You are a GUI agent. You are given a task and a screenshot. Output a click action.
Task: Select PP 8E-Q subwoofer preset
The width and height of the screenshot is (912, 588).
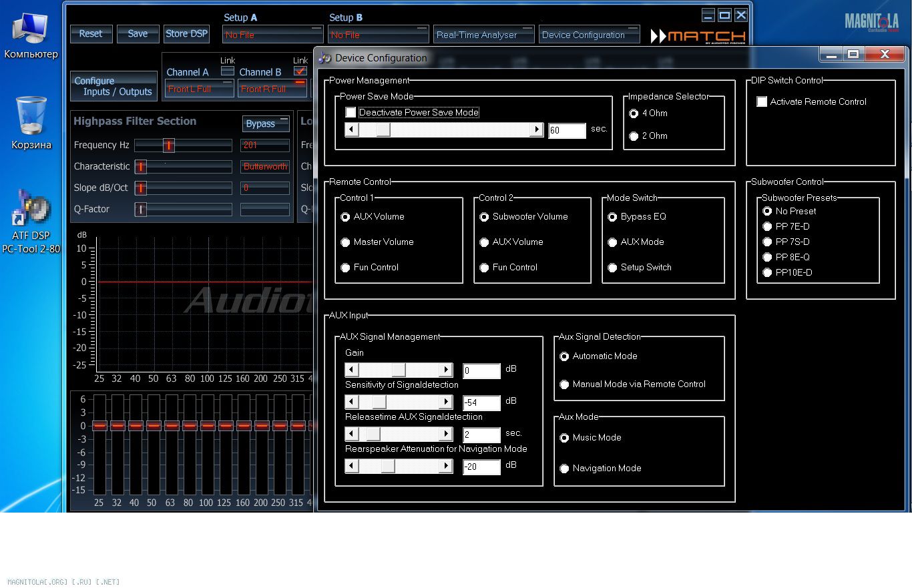767,257
